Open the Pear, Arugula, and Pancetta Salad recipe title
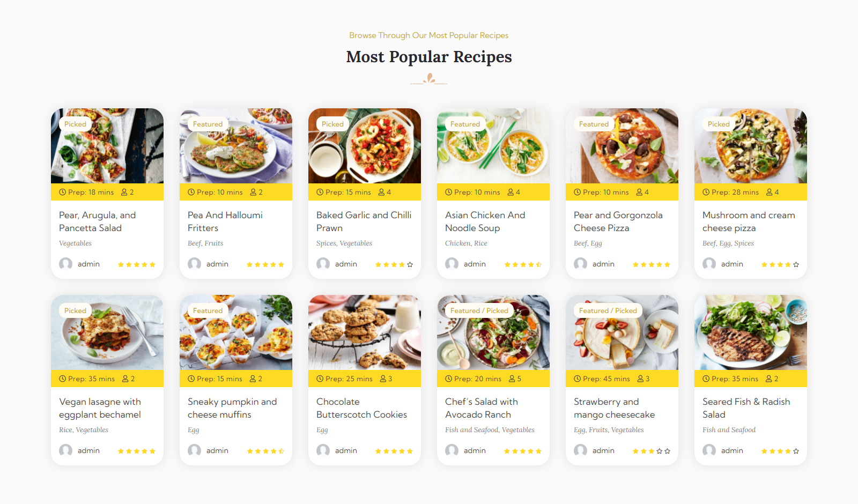 point(98,221)
